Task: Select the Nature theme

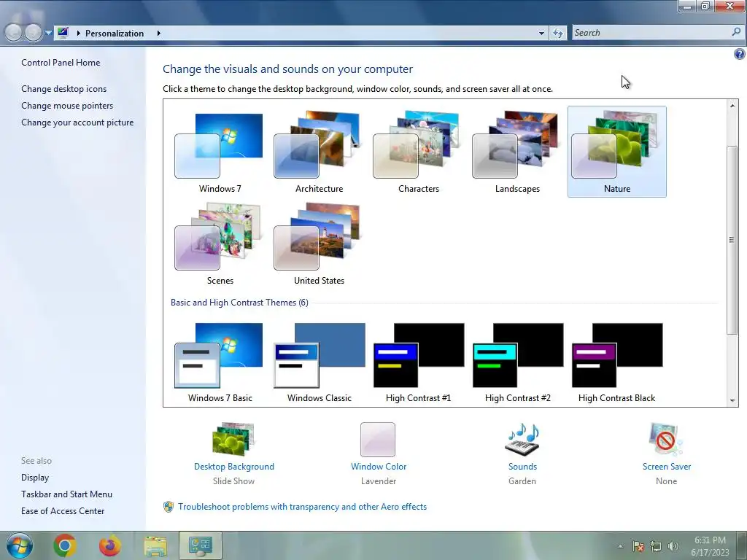Action: click(x=617, y=152)
